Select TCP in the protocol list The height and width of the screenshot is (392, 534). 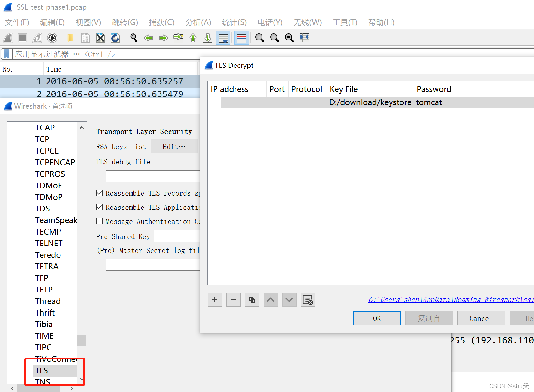pyautogui.click(x=42, y=139)
